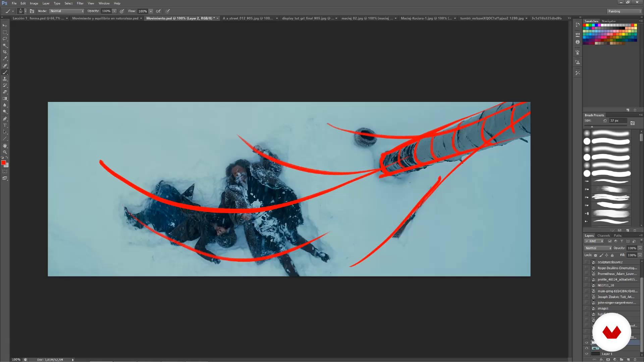Select the Rectangular Marquee tool

pyautogui.click(x=5, y=32)
